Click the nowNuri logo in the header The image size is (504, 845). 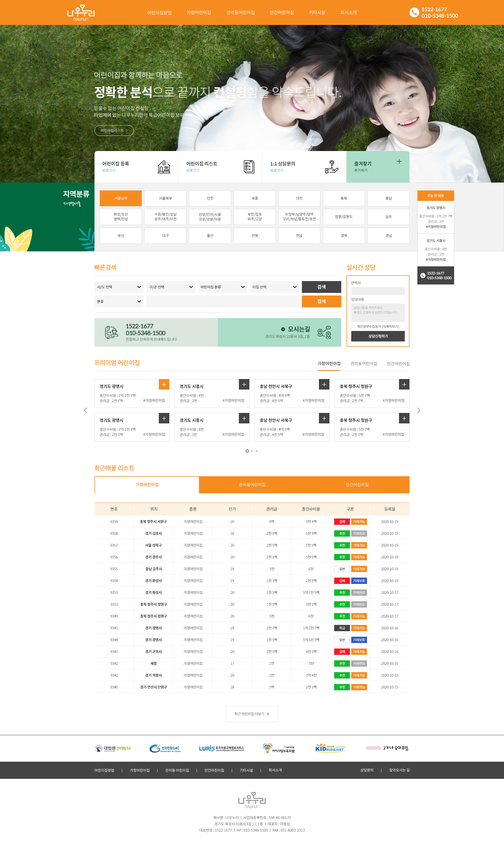(x=81, y=13)
